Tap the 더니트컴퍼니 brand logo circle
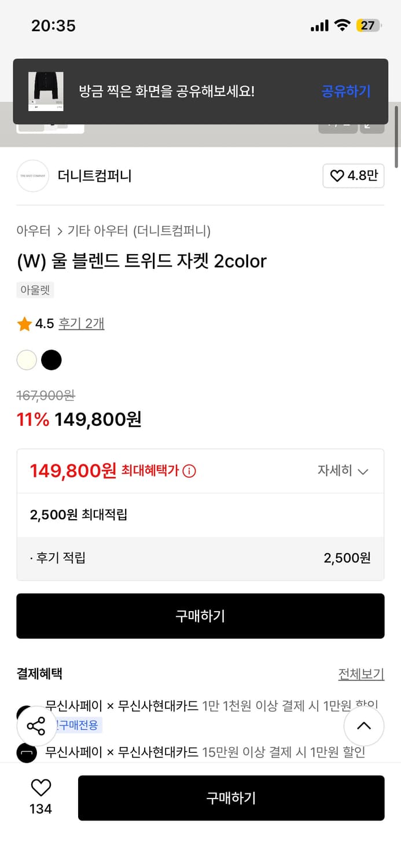Image resolution: width=401 pixels, height=868 pixels. point(33,176)
